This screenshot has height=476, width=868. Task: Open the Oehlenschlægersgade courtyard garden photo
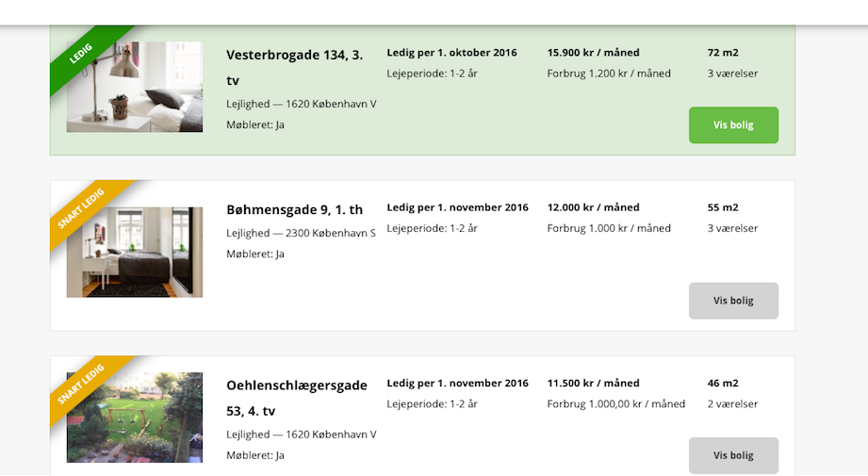135,418
